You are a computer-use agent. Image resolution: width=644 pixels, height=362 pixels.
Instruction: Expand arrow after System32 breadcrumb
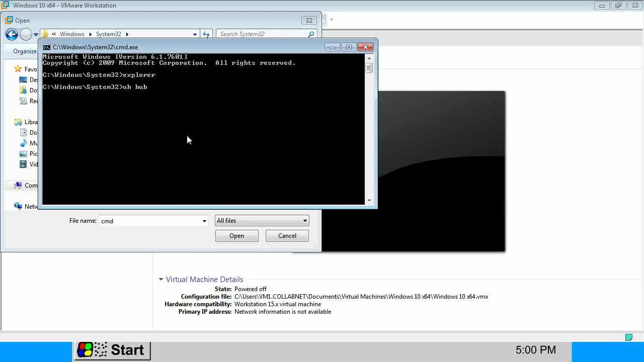127,34
